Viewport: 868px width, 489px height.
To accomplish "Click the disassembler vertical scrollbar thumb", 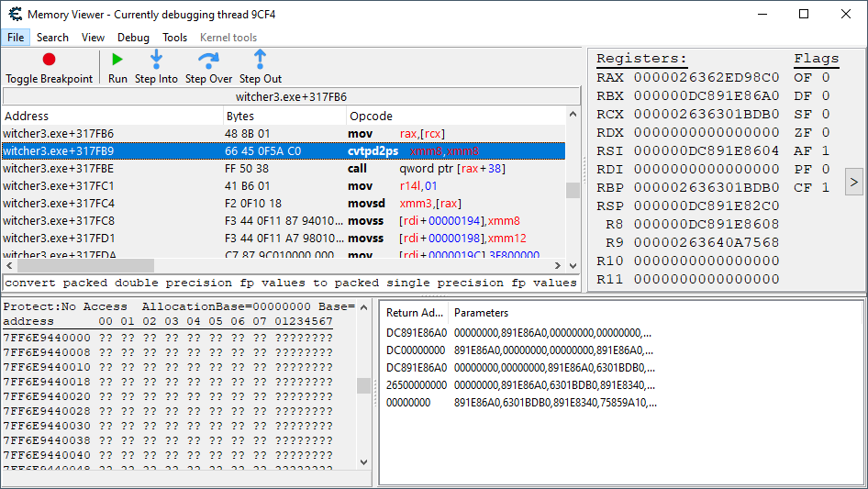I will 573,190.
